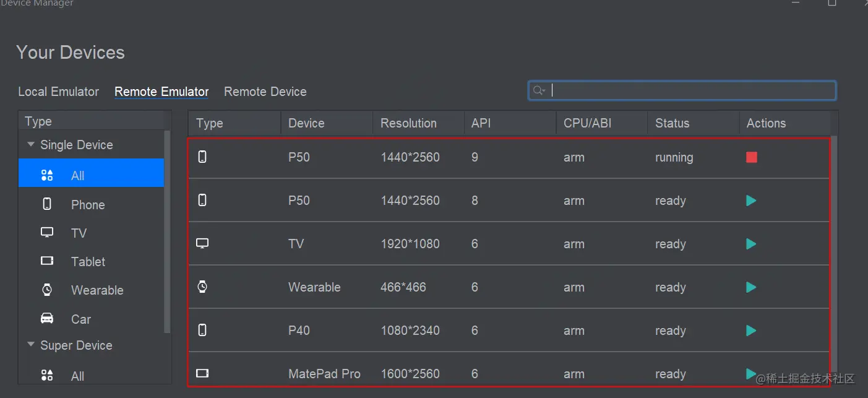Select the P50 device name with API 9
The height and width of the screenshot is (398, 868).
(x=299, y=157)
